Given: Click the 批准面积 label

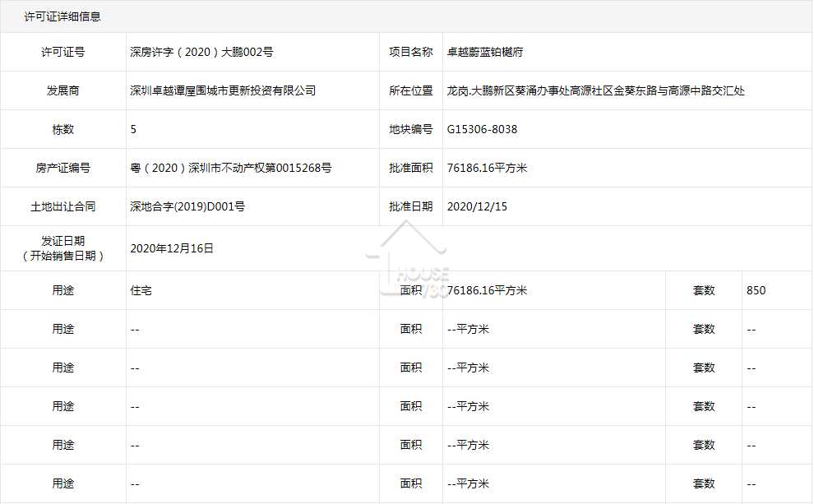Looking at the screenshot, I should 410,168.
